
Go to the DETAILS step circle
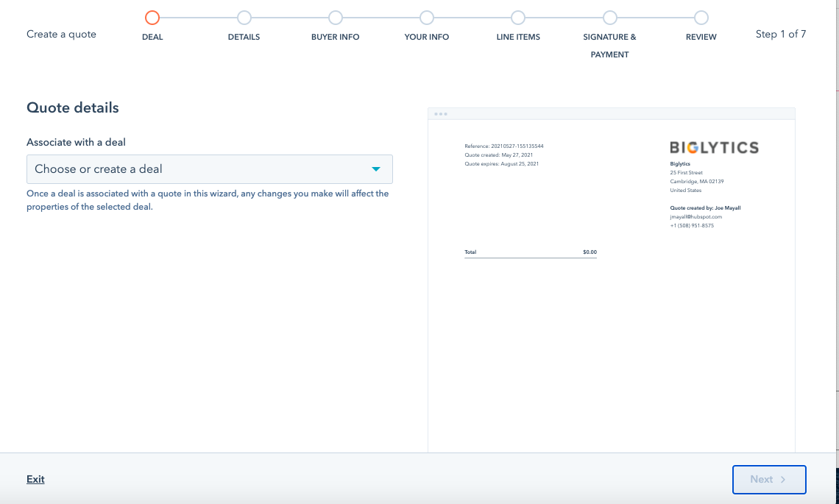(244, 18)
